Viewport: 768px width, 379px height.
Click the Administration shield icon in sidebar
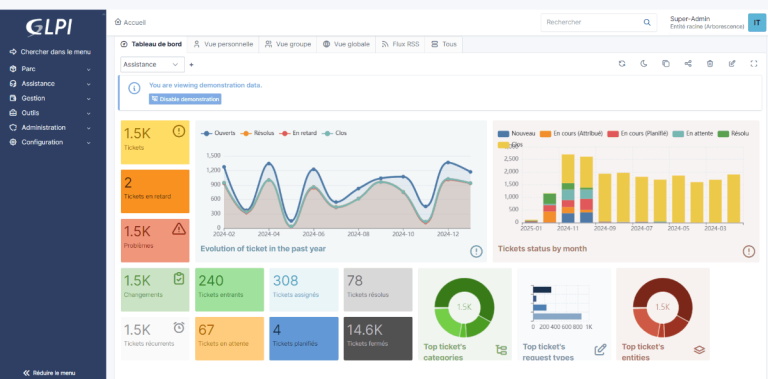13,128
